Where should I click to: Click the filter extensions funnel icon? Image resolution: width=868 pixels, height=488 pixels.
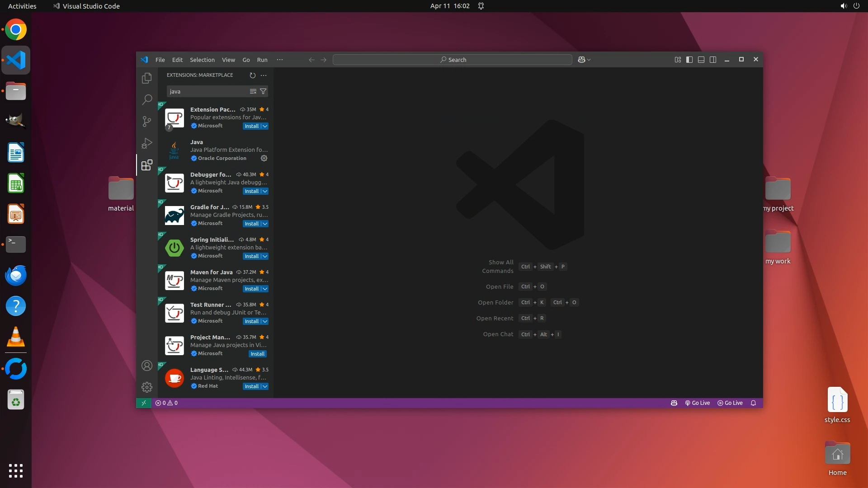tap(263, 91)
